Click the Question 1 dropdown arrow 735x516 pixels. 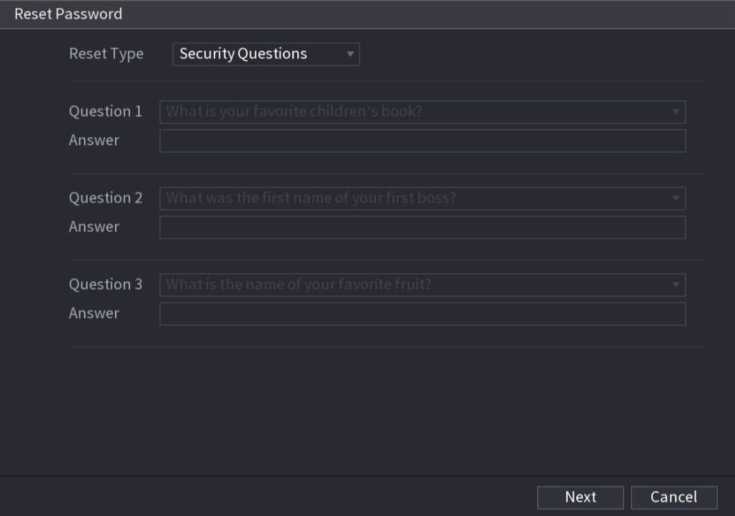tap(676, 112)
